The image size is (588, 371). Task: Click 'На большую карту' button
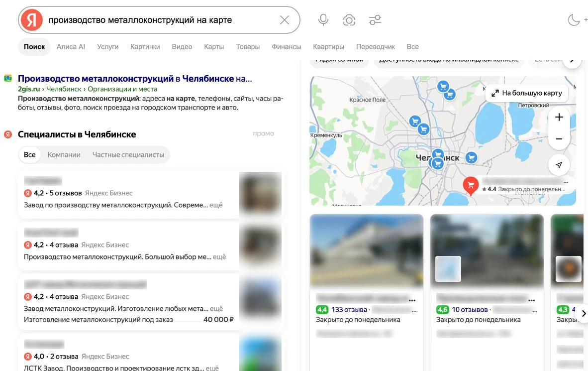[527, 93]
